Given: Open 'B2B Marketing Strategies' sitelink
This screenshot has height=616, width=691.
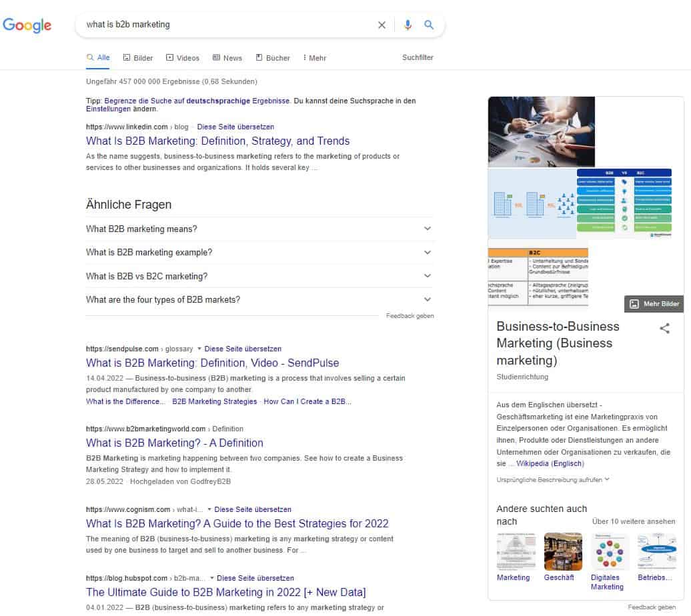Looking at the screenshot, I should [x=215, y=402].
